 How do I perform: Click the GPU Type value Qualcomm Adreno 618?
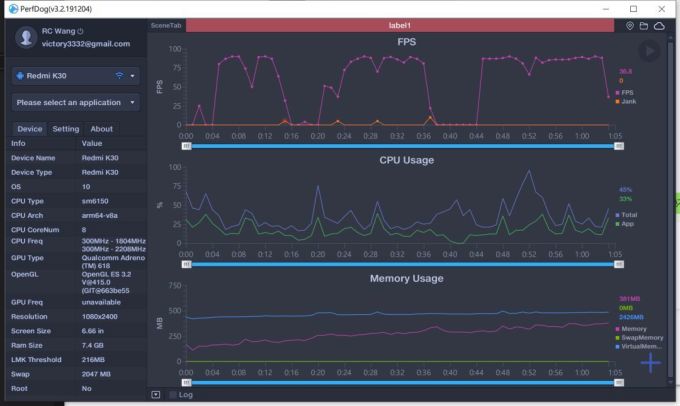click(113, 262)
